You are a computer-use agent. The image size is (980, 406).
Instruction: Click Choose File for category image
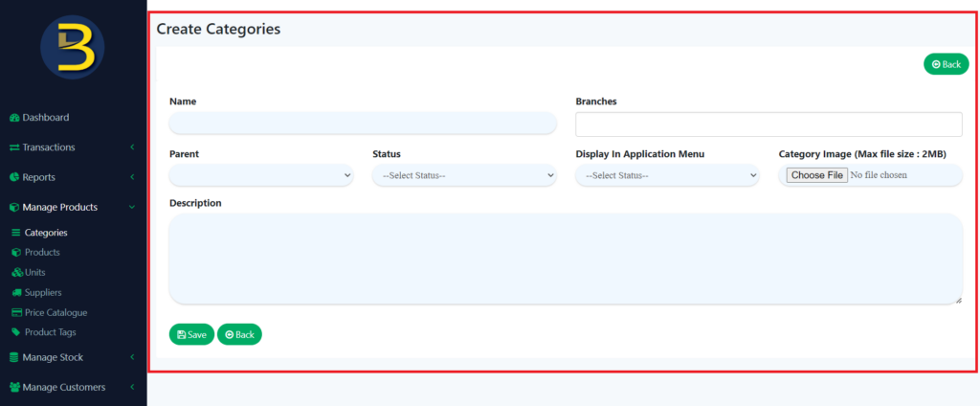tap(816, 175)
